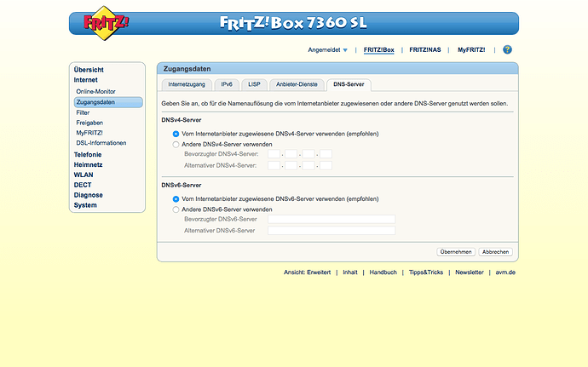Open Freigaben in the sidebar
Image resolution: width=588 pixels, height=367 pixels.
click(x=89, y=123)
